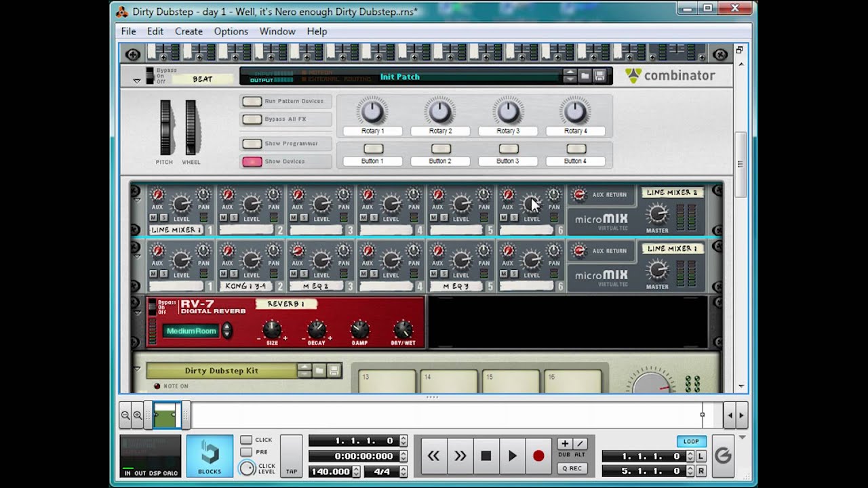Screen dimensions: 868x488
Task: Collapse the Dirty Dubstep Kit device
Action: pos(137,369)
